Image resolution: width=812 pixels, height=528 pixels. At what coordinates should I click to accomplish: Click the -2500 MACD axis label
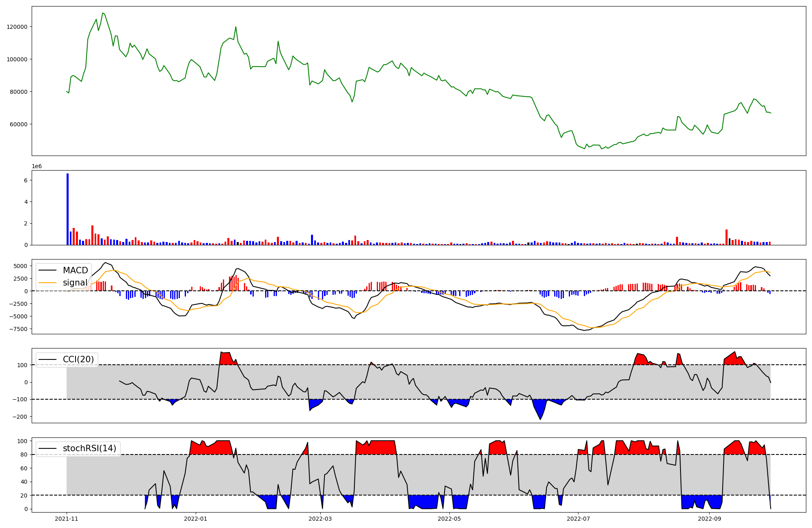click(x=19, y=304)
